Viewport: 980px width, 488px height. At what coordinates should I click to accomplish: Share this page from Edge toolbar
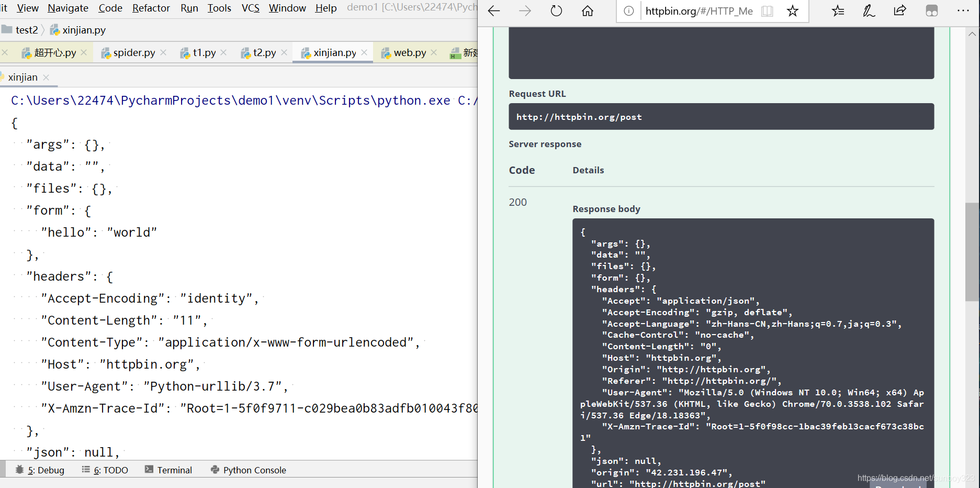pos(900,11)
